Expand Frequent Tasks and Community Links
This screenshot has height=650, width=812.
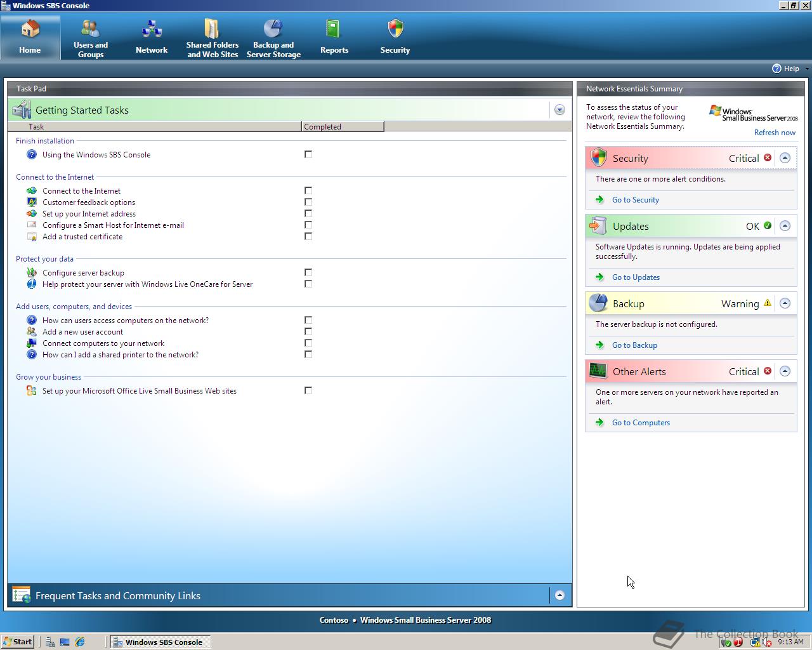[560, 595]
